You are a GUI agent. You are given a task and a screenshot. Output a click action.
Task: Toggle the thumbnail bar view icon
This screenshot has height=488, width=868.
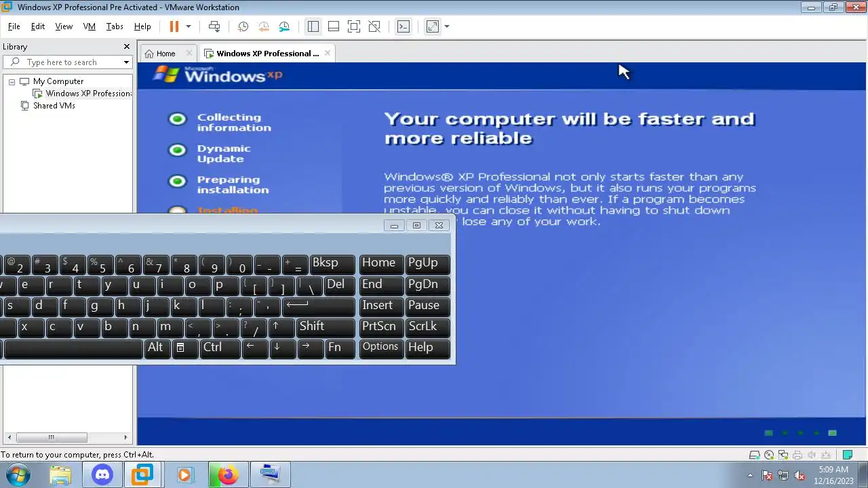[x=333, y=26]
